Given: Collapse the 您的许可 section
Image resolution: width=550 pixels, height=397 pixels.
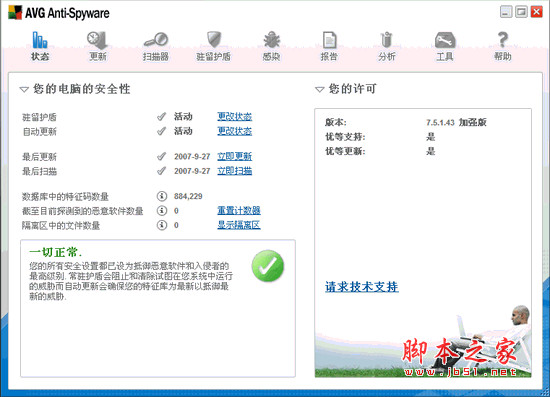Looking at the screenshot, I should (320, 89).
